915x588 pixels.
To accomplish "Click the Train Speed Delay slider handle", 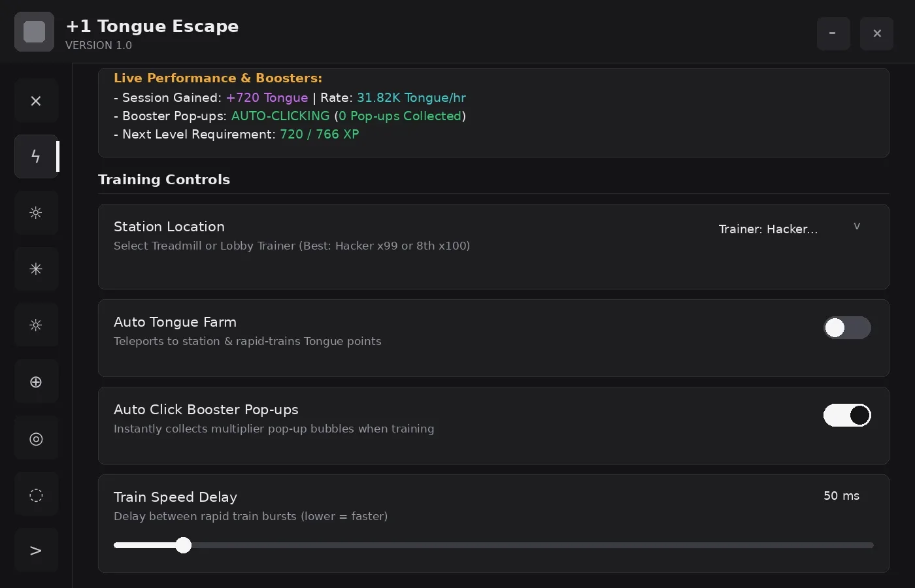I will point(184,546).
